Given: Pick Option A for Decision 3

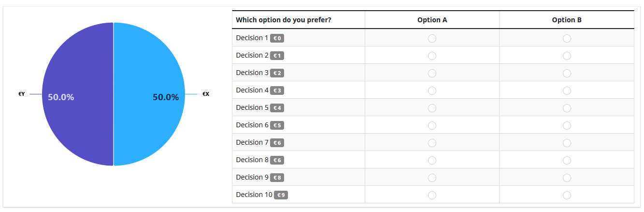Looking at the screenshot, I should 432,73.
